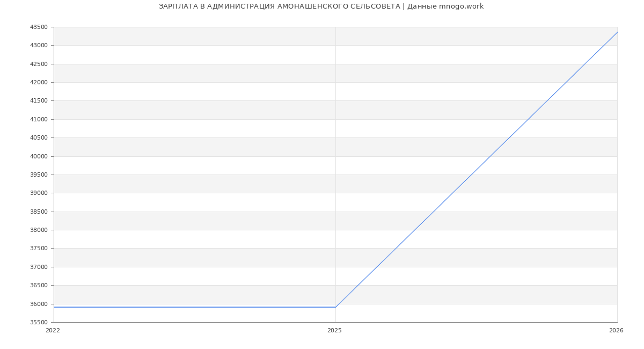Select the 37000 y-axis label
644x349 pixels.
click(39, 267)
